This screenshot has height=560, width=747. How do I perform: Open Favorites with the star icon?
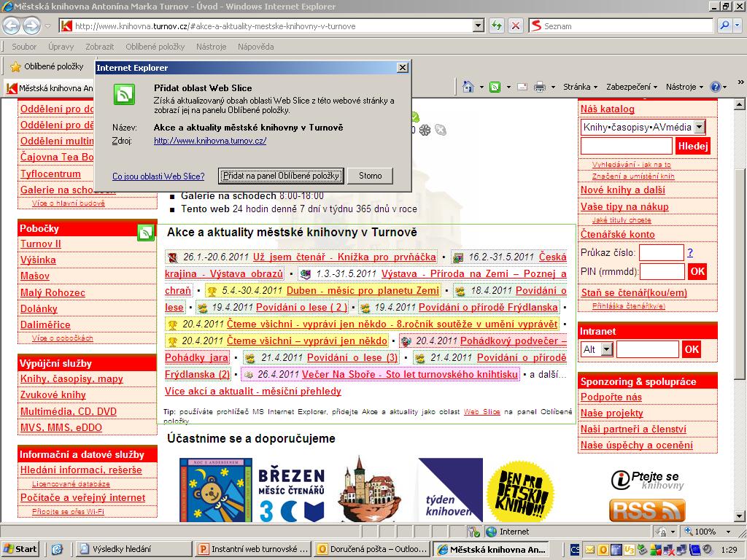tap(16, 66)
